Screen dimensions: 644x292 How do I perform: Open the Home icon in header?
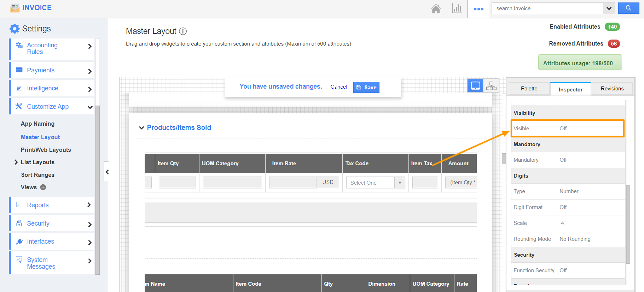coord(436,8)
